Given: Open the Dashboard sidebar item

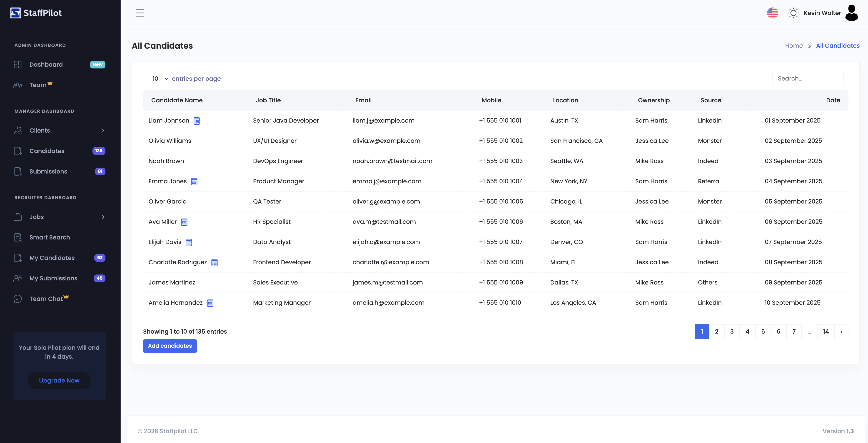Looking at the screenshot, I should click(46, 64).
